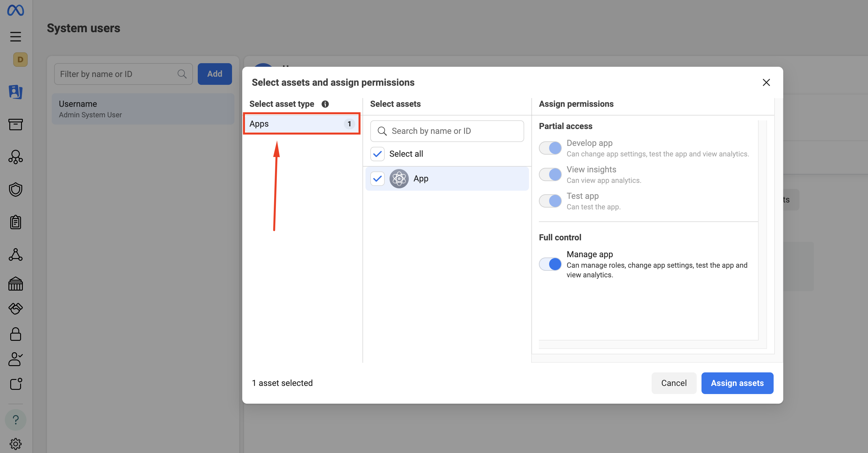
Task: Open the users and people sidebar icon
Action: pyautogui.click(x=16, y=91)
